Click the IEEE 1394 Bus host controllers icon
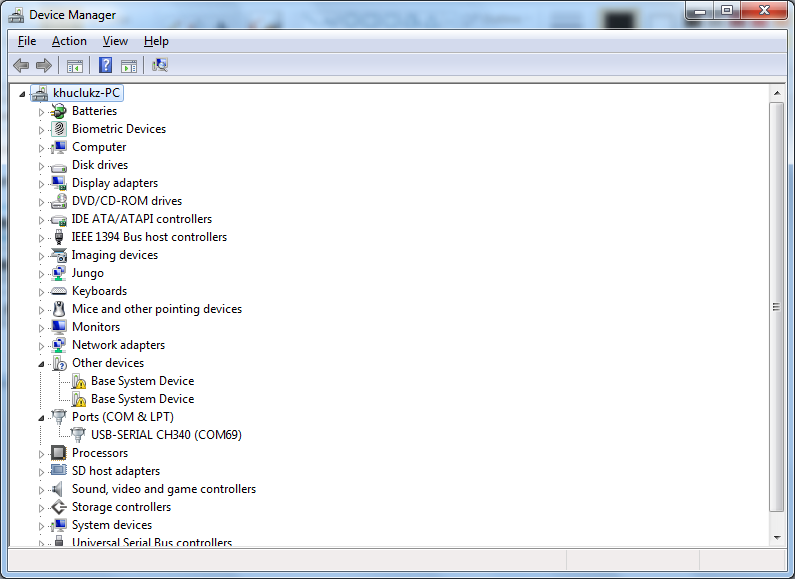Screen dimensions: 795x579 (59, 237)
